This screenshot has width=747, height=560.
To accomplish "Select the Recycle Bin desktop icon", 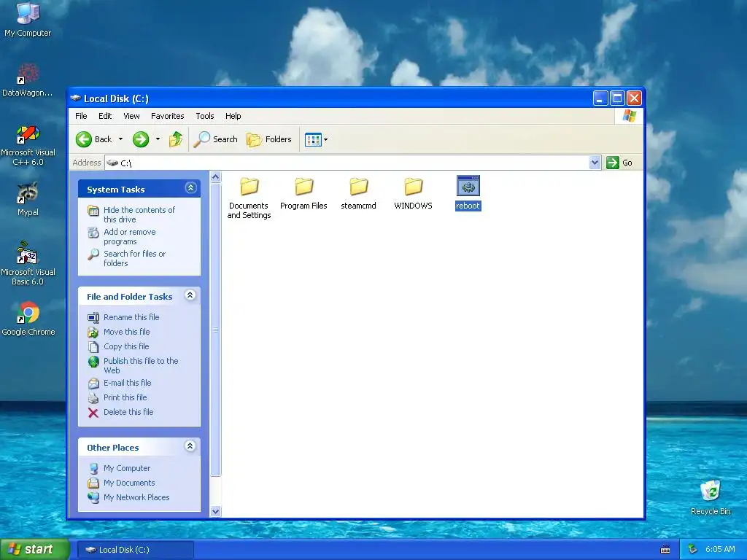I will pos(711,497).
